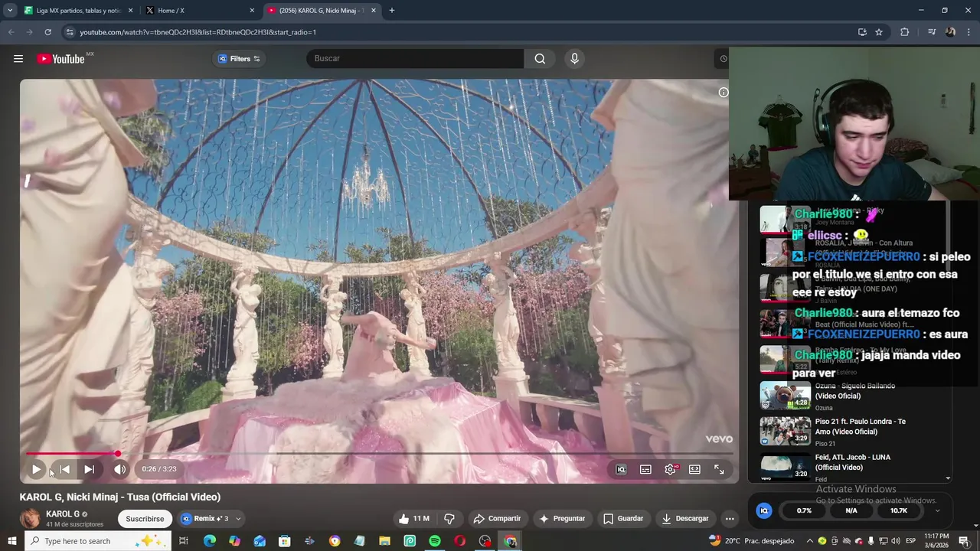Focus the Buscar search field

coord(415,59)
